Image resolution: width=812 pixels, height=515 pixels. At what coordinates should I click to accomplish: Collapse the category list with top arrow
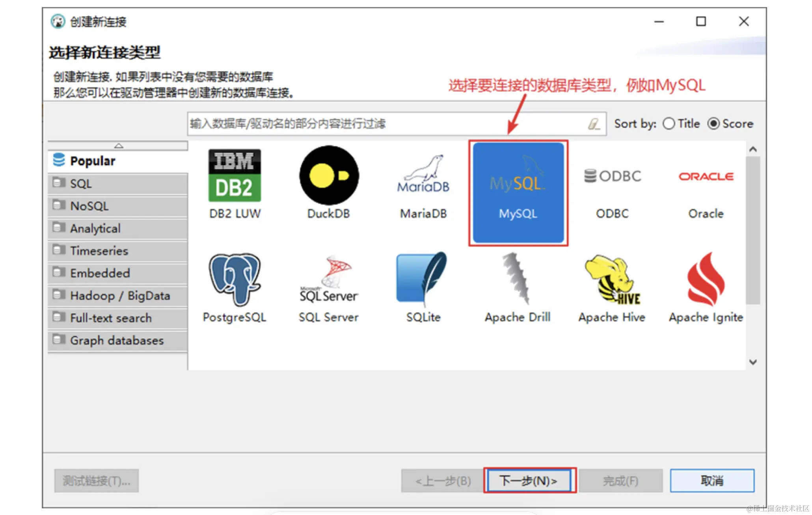(x=118, y=146)
